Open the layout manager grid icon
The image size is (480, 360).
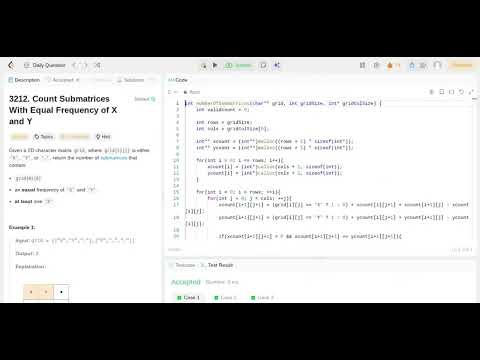(x=362, y=65)
